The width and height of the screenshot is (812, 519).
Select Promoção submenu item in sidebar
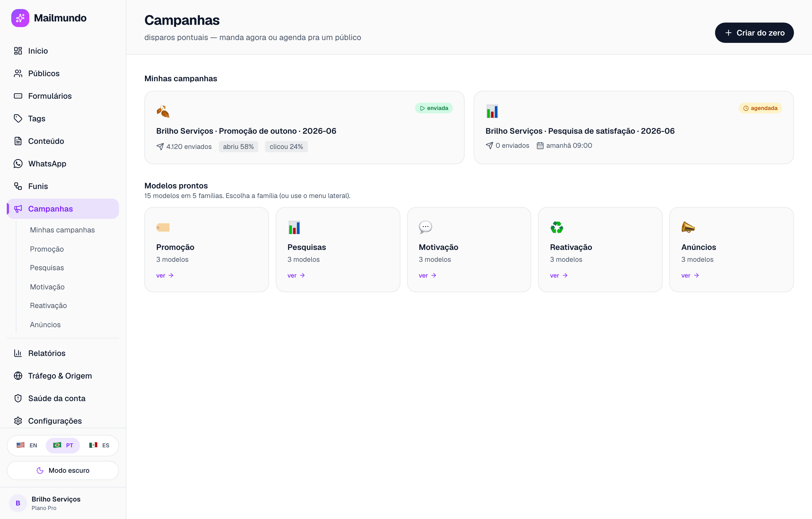coord(47,249)
